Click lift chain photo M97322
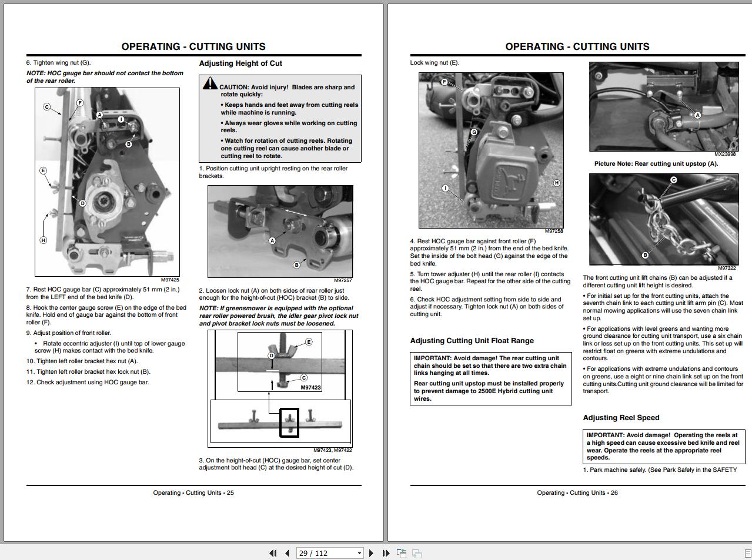Viewport: 752px width, 560px height. point(663,219)
